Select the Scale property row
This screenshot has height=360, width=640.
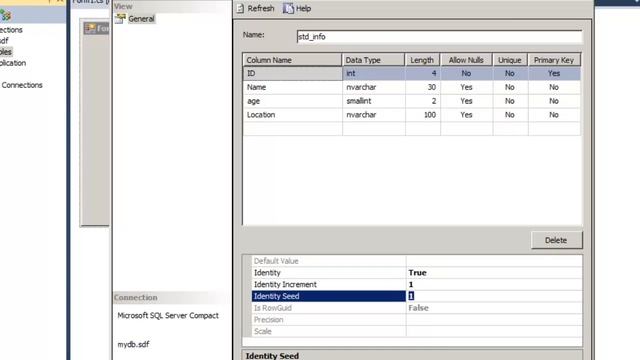click(329, 331)
